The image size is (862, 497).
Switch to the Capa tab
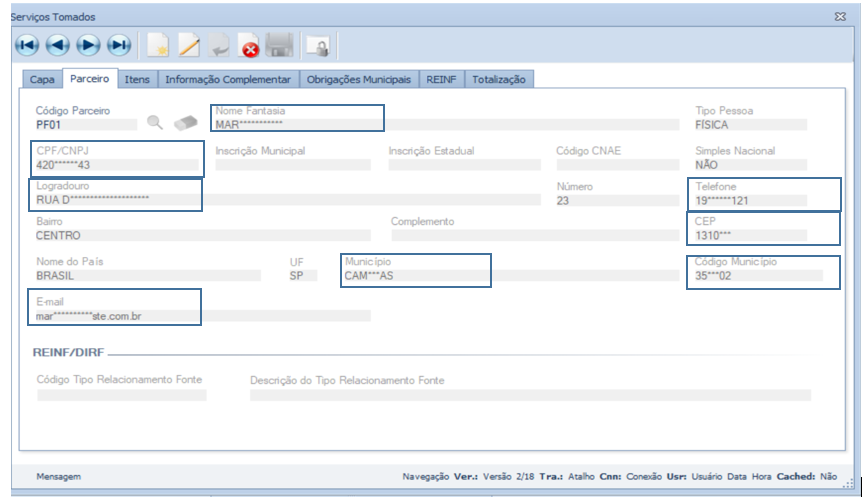point(43,79)
